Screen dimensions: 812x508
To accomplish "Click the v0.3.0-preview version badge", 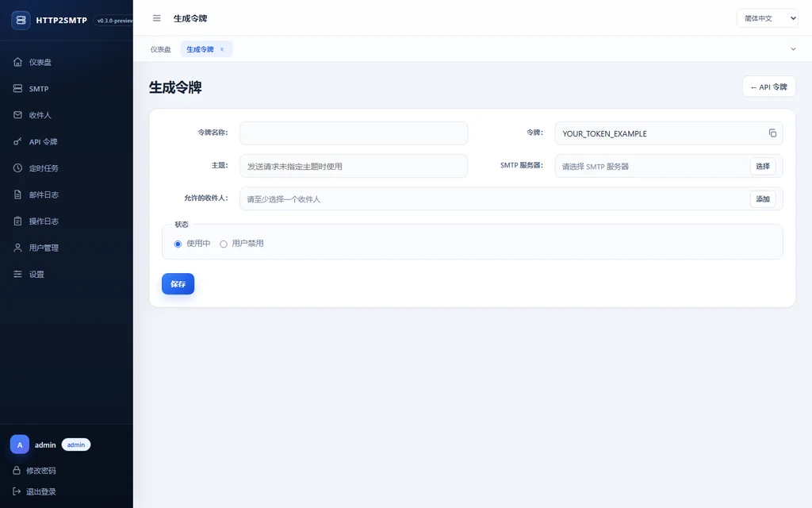I will [x=113, y=20].
